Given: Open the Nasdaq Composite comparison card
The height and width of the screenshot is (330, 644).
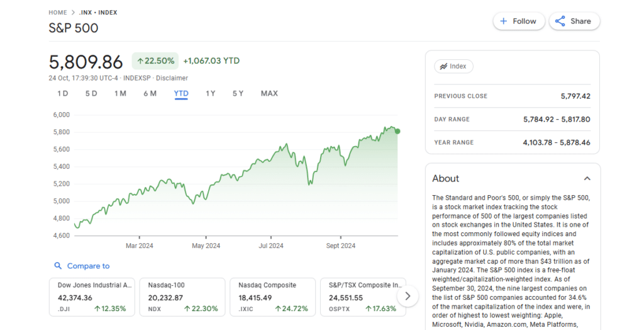Looking at the screenshot, I should point(273,297).
